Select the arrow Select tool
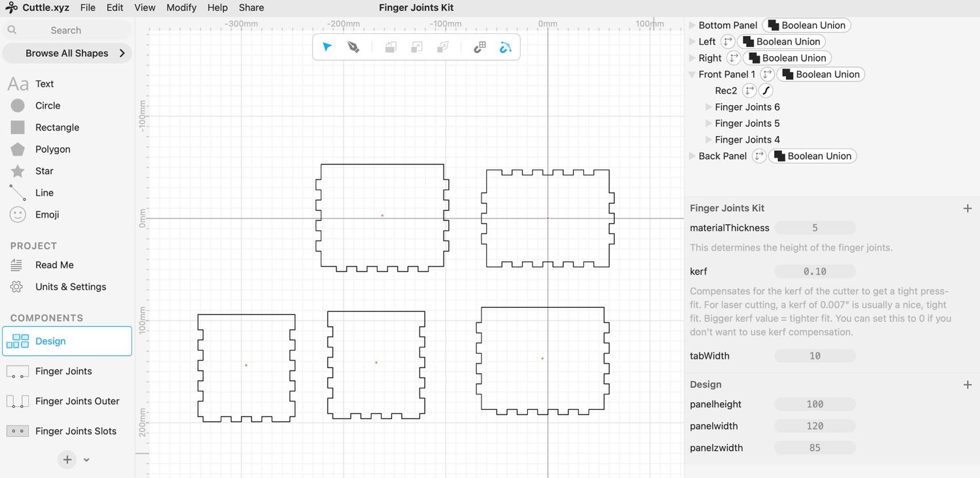Viewport: 980px width, 478px height. (327, 47)
